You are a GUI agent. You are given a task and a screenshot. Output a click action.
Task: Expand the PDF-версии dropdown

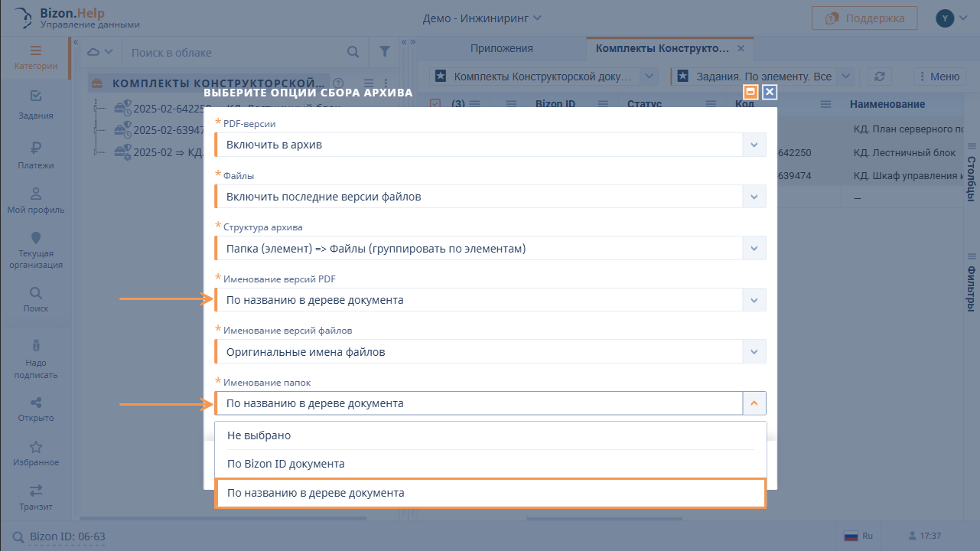pyautogui.click(x=754, y=145)
